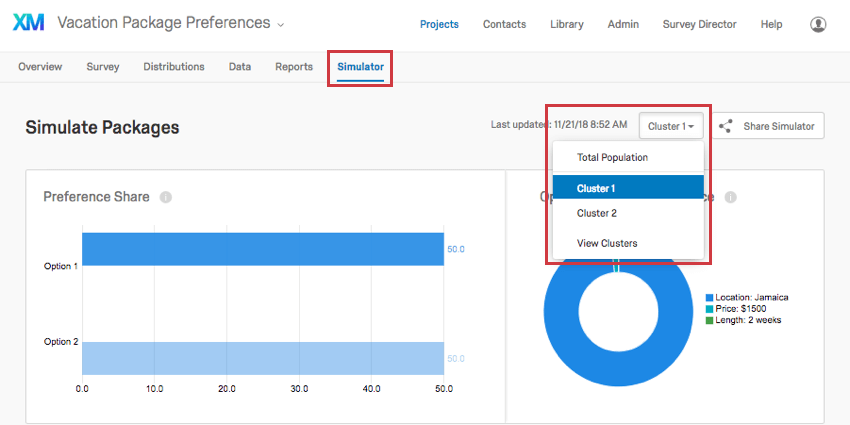Screen dimensions: 850x425
Task: Switch to the Overview tab
Action: tap(40, 67)
